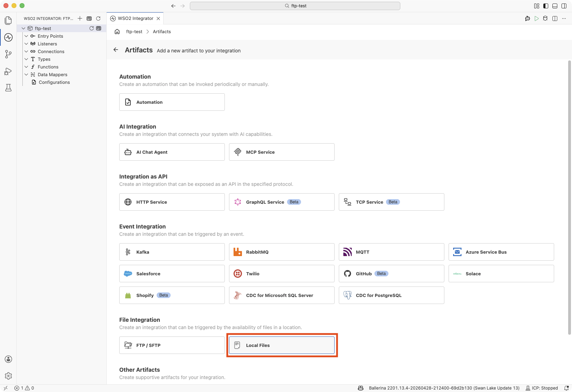Run the integration with the play icon
572x392 pixels.
(537, 19)
